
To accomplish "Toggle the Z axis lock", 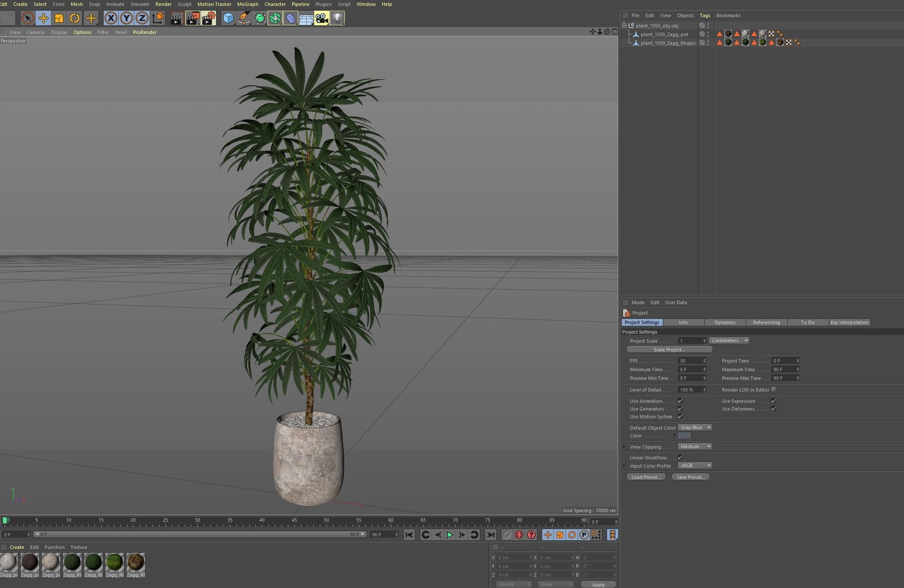I will [x=142, y=18].
